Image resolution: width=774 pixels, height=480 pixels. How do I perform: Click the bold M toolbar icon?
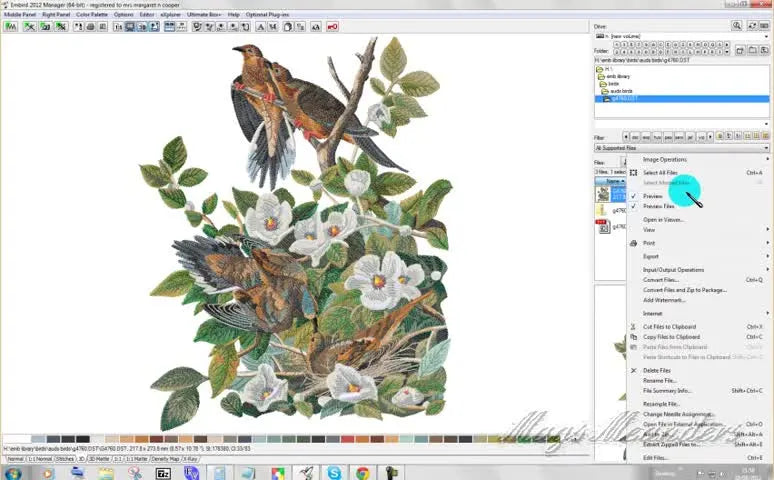[272, 27]
